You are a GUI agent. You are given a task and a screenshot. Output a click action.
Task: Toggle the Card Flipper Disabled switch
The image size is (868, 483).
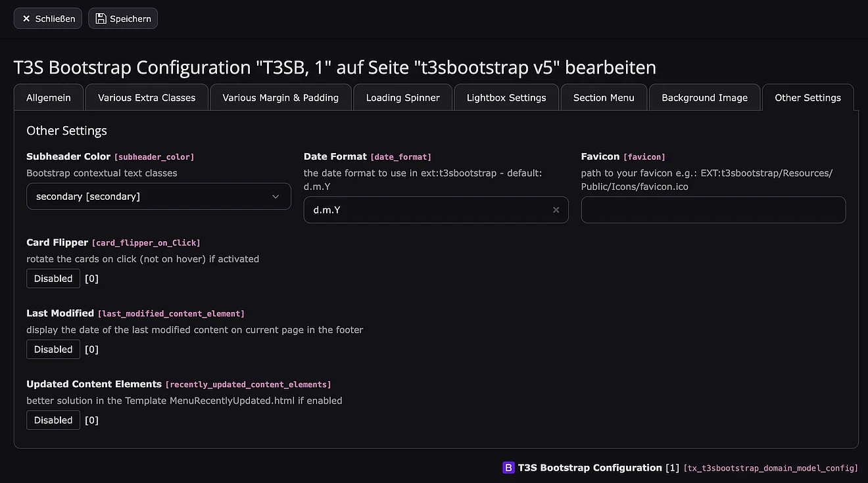pos(53,279)
